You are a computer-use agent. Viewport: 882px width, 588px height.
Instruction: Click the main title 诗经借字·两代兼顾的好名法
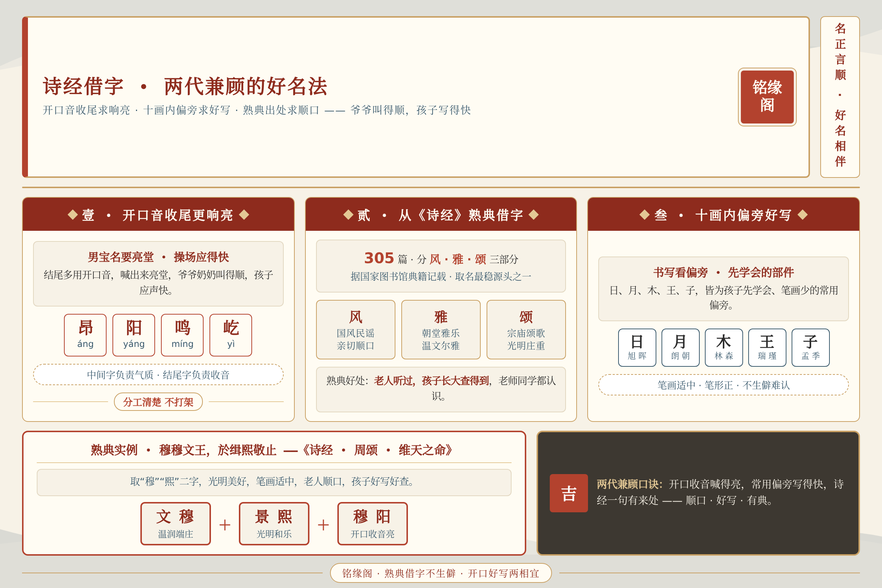point(185,86)
